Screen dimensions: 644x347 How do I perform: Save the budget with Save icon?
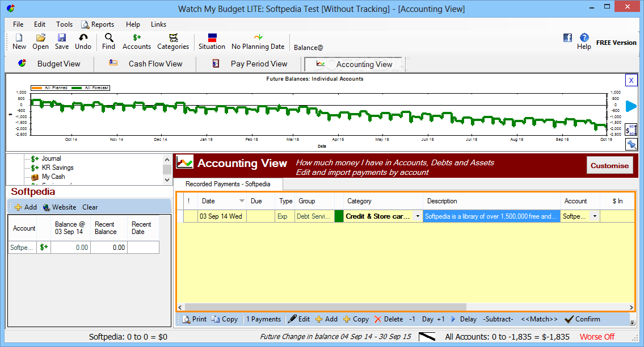pos(62,41)
